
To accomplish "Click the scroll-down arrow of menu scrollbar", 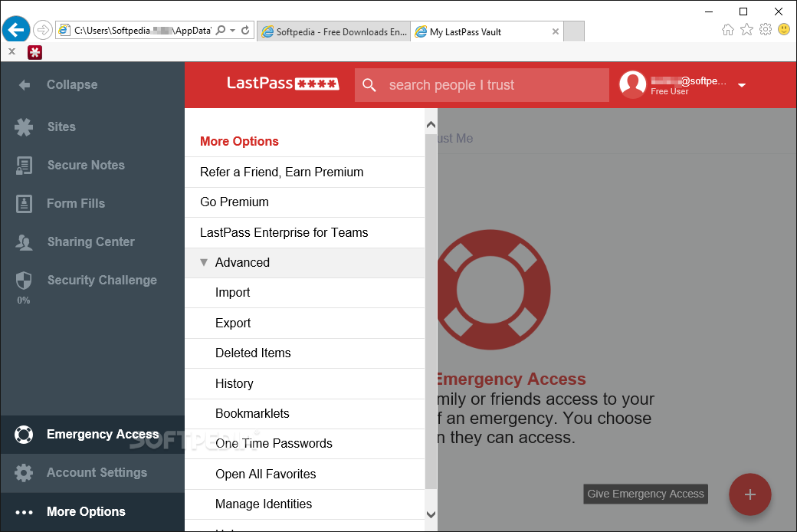I will pyautogui.click(x=431, y=514).
